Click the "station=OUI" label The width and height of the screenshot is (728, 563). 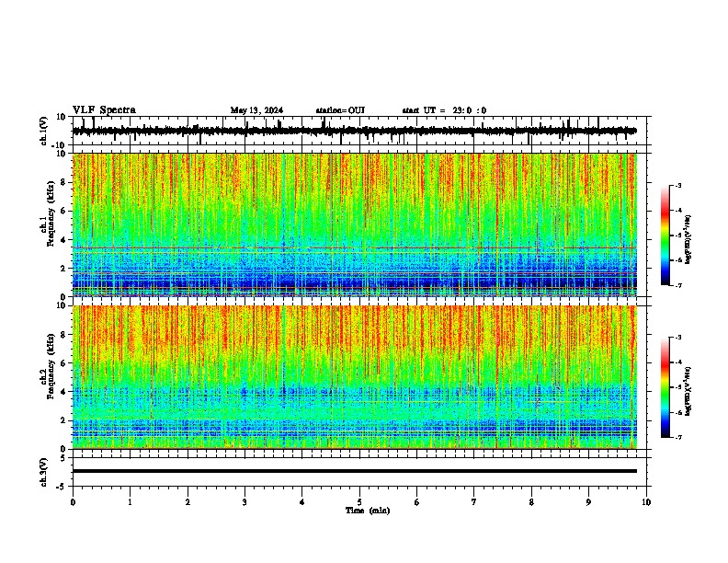coord(340,110)
